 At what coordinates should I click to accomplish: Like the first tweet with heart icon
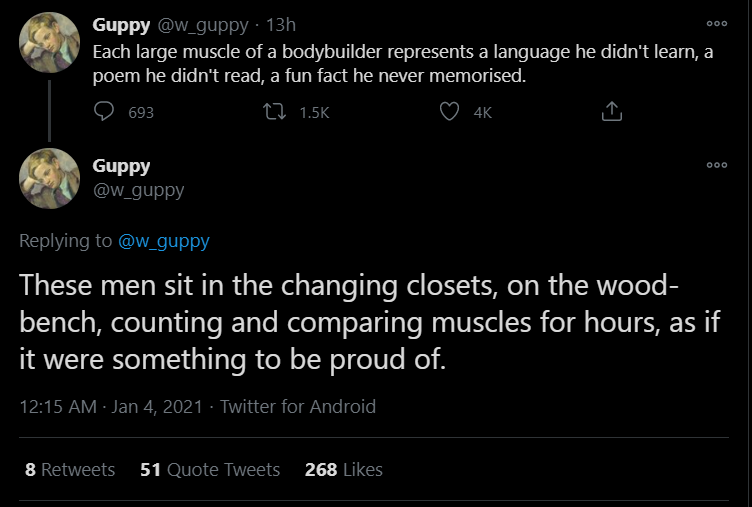(450, 113)
